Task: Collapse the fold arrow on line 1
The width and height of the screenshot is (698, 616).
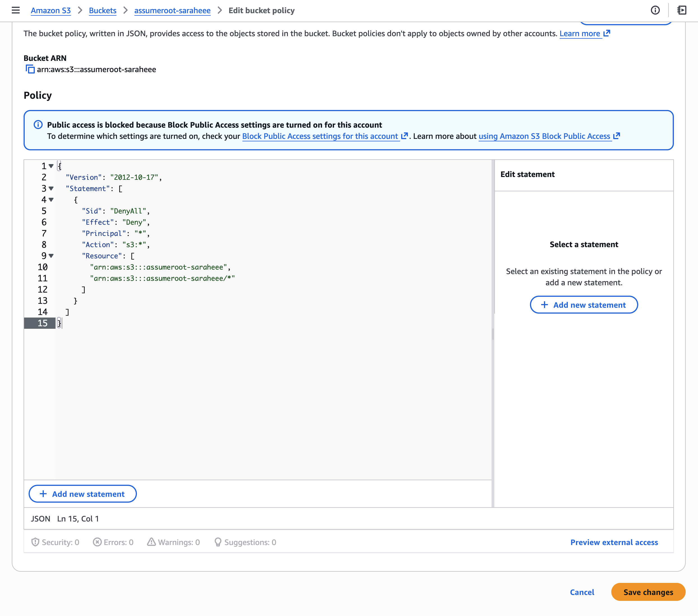Action: [51, 166]
